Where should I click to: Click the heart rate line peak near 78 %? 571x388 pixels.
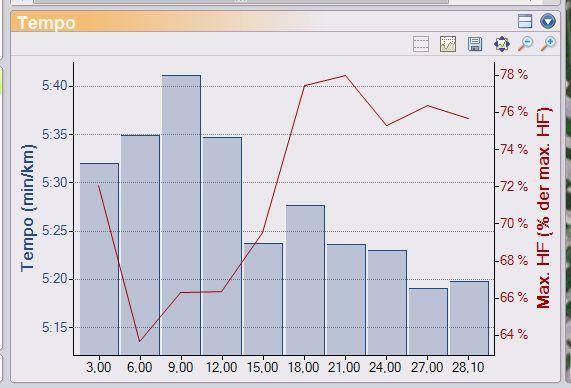pos(345,75)
